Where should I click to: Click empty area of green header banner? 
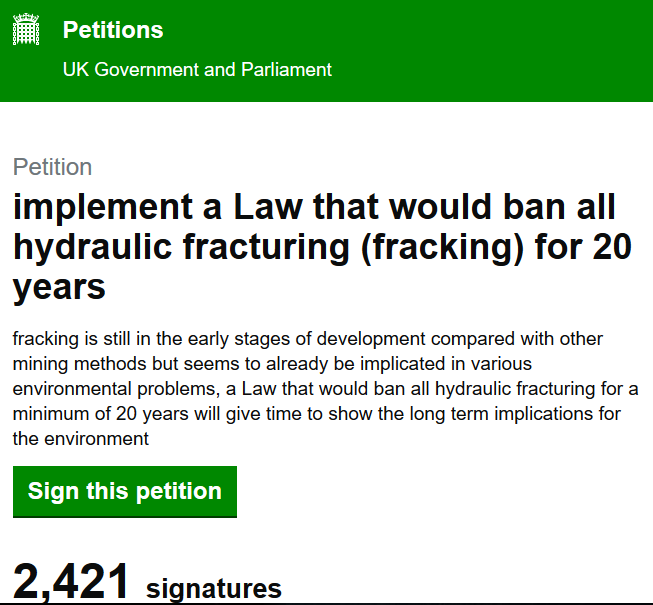500,50
